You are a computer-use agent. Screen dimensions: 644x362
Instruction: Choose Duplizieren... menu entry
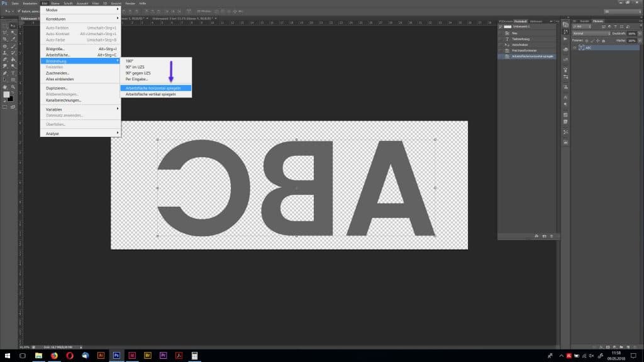coord(80,88)
